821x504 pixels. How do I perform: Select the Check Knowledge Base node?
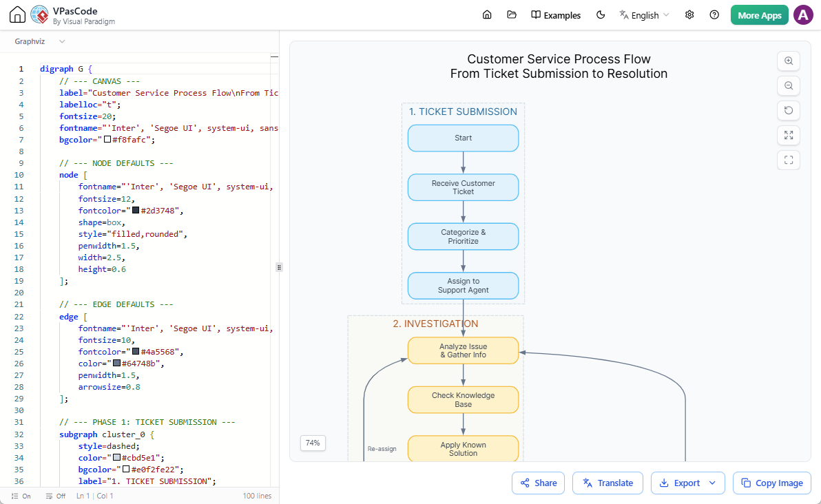[463, 400]
